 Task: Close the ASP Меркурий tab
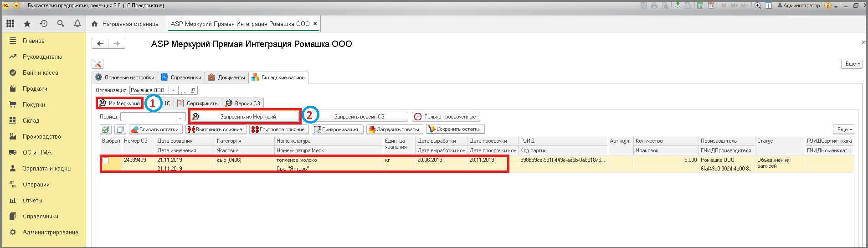[315, 24]
